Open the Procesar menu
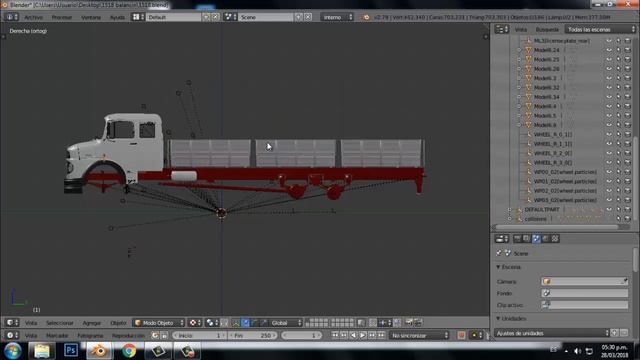 pos(62,17)
